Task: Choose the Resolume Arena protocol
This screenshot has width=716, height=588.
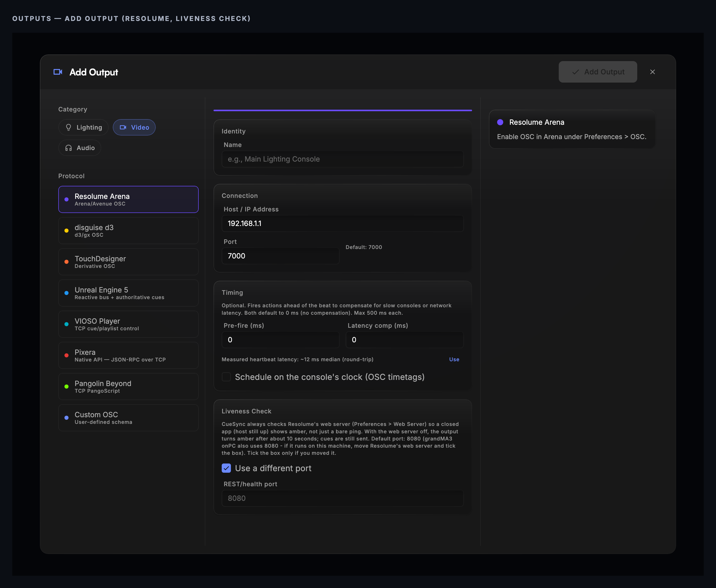Action: (128, 199)
